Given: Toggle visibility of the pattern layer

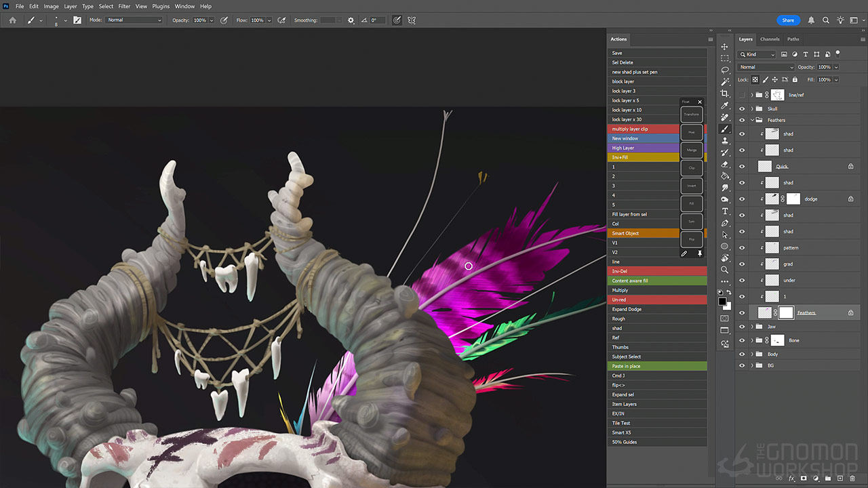Looking at the screenshot, I should tap(742, 247).
